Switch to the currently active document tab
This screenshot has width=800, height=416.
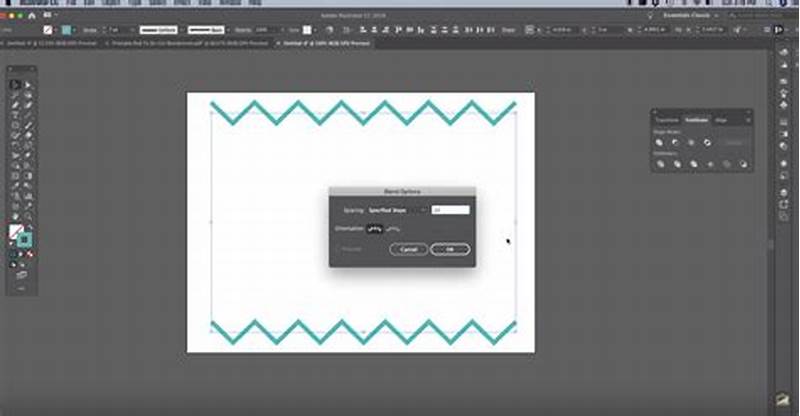click(x=326, y=44)
